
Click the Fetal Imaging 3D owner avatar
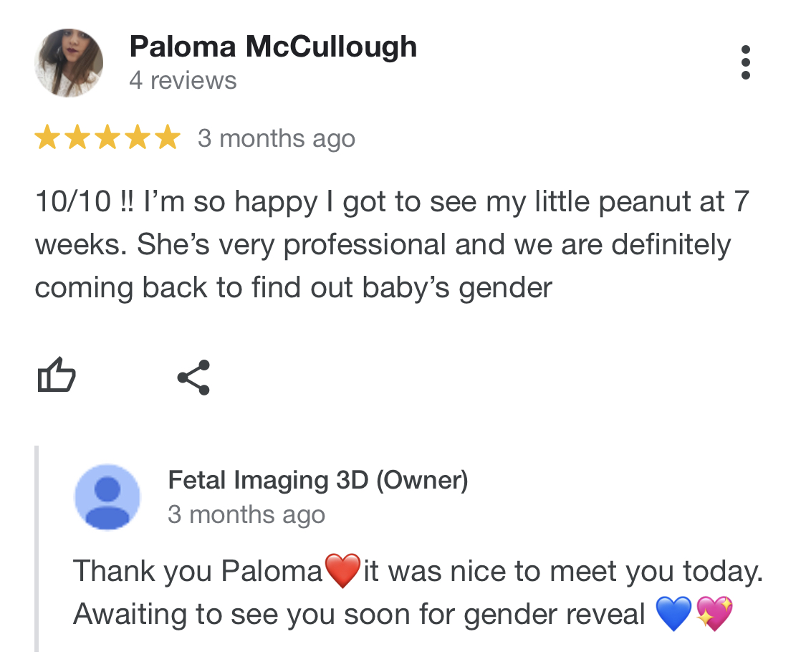coord(107,496)
